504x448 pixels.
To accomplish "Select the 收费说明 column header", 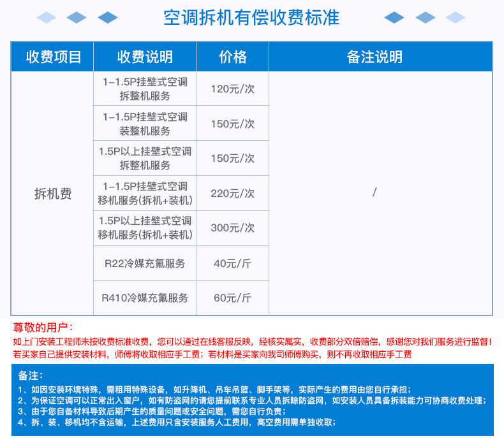I will click(x=145, y=57).
